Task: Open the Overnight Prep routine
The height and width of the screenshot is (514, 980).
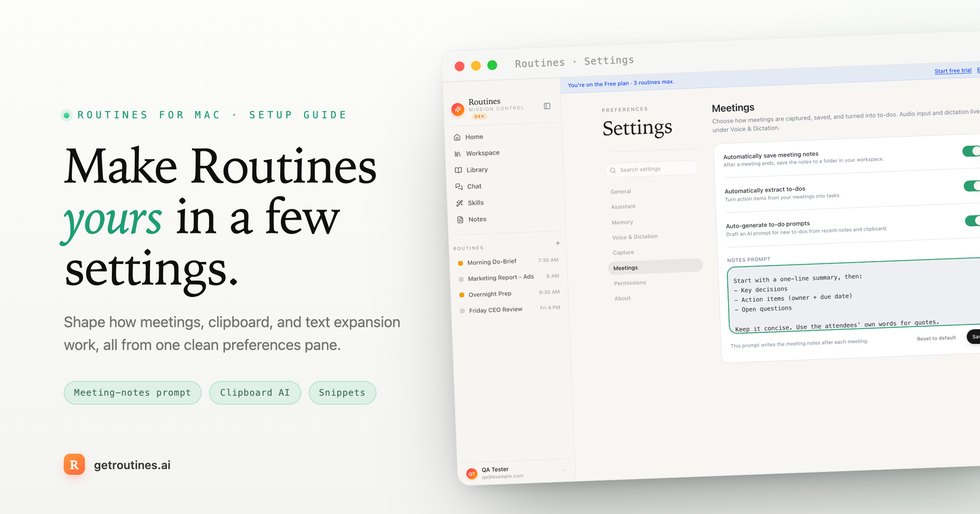Action: pos(490,294)
